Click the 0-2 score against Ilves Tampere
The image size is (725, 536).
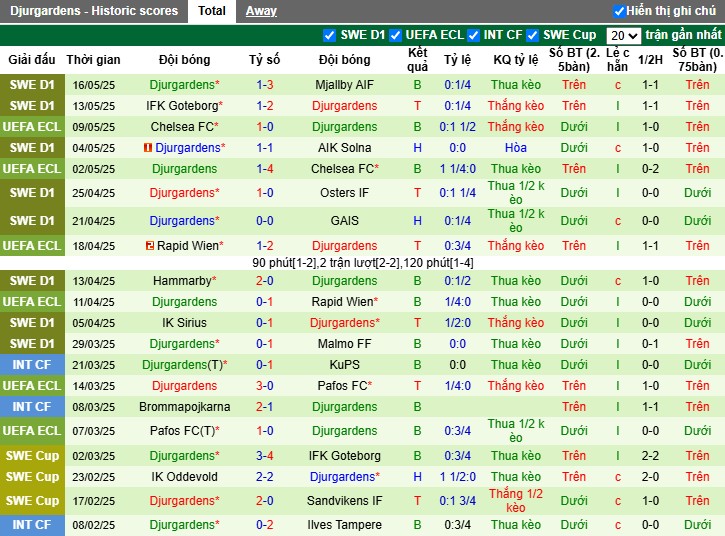pos(265,525)
